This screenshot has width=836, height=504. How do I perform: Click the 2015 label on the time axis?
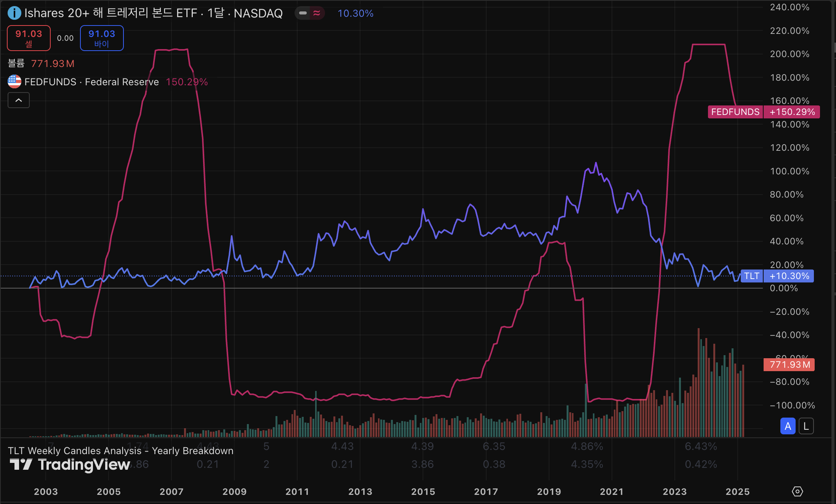[x=423, y=491]
